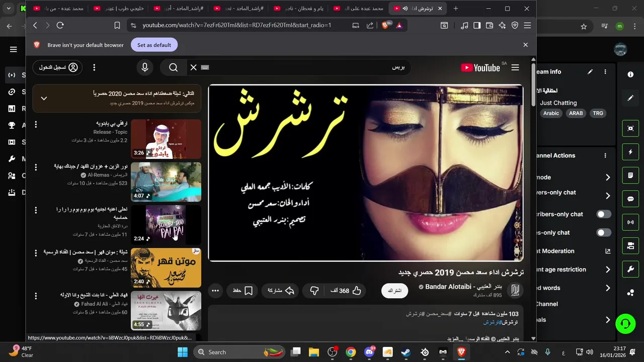Dismiss the Brave default browser banner
Screen dimensions: 644x362
(x=525, y=45)
